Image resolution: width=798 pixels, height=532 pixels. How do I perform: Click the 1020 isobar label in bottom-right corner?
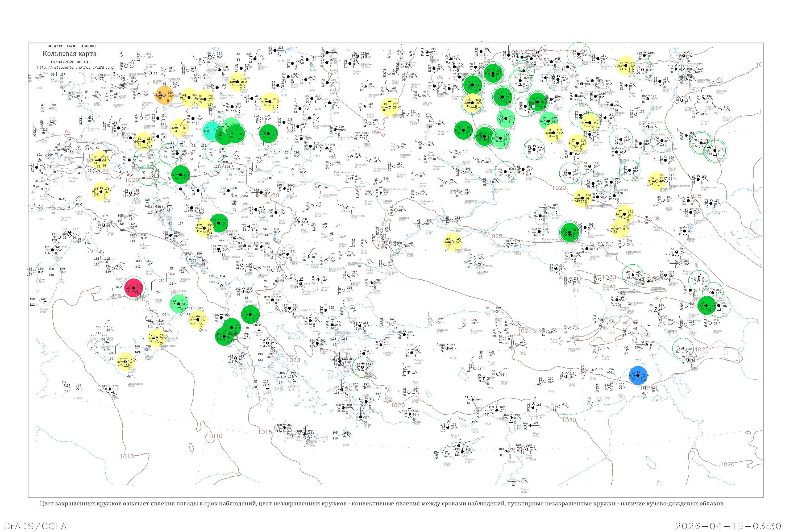coord(728,464)
